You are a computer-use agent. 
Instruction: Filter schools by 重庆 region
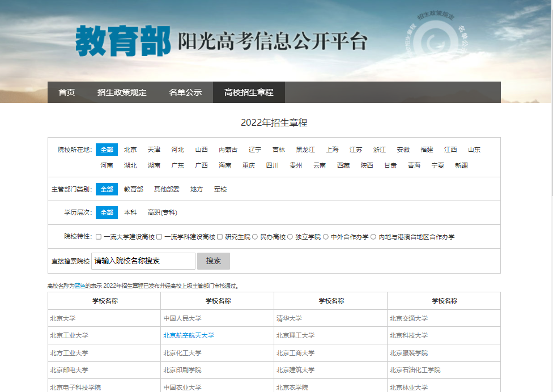[249, 165]
